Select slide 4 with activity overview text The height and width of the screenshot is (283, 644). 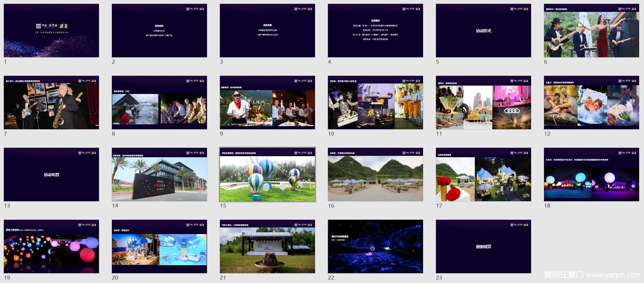pos(375,31)
